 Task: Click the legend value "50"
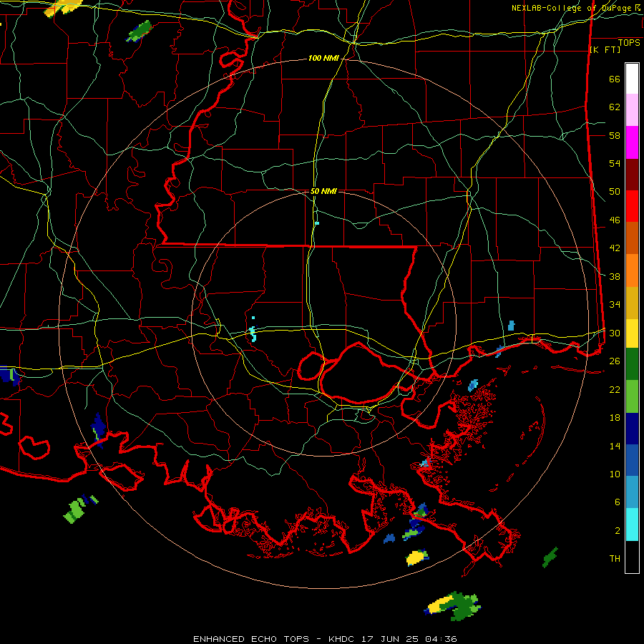[x=615, y=192]
